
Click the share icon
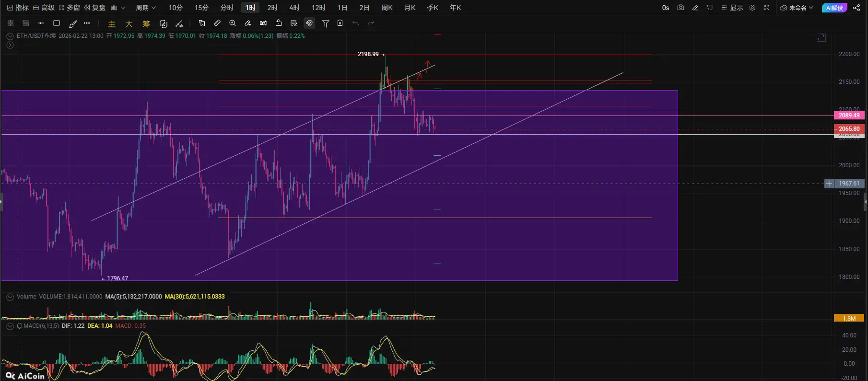coord(856,8)
